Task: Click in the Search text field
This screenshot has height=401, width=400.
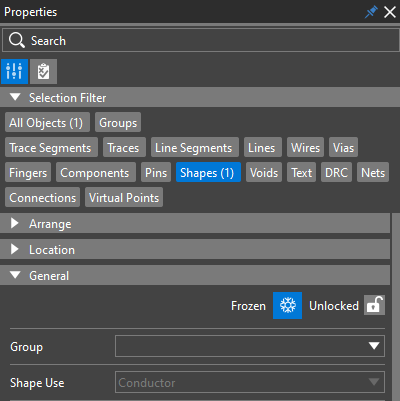Action: click(x=201, y=40)
